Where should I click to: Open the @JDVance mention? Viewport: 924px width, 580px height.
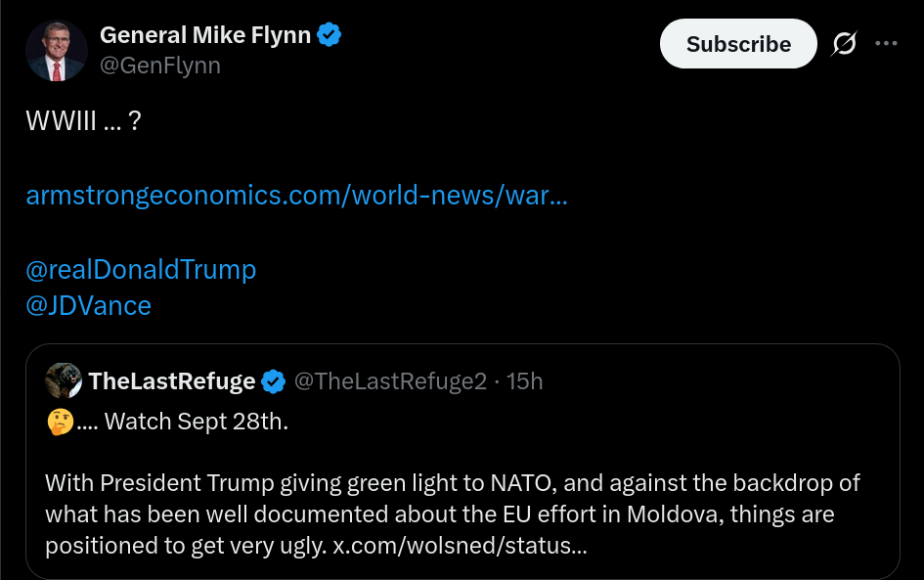click(x=89, y=305)
